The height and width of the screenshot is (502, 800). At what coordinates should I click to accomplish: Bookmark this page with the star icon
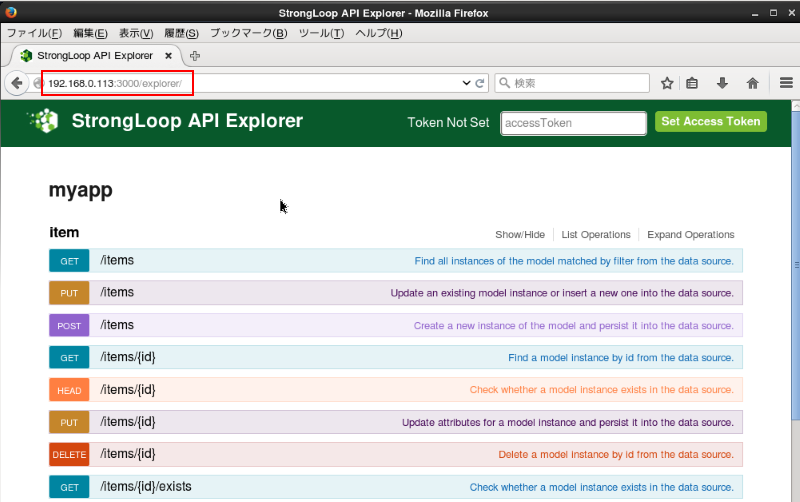[667, 83]
